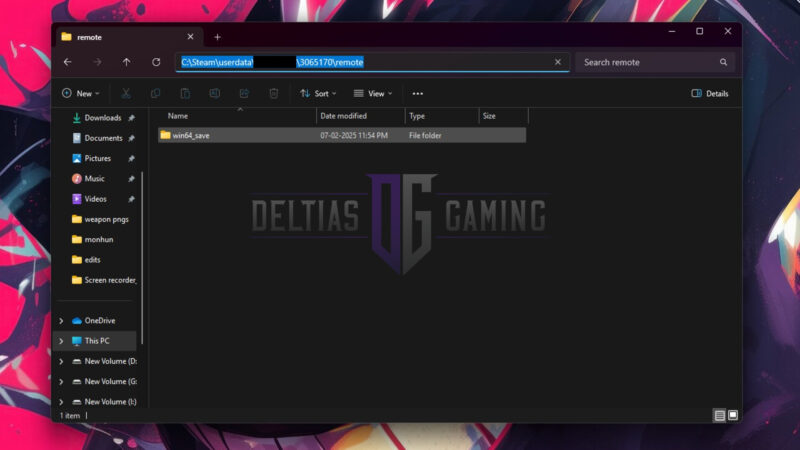Click the Cut scissors icon
The height and width of the screenshot is (450, 800).
[x=126, y=93]
